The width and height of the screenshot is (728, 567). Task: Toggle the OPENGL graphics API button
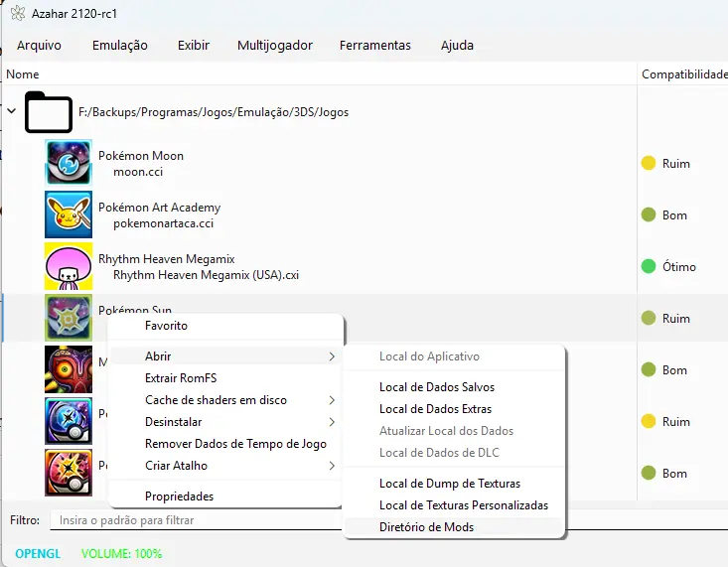click(38, 553)
